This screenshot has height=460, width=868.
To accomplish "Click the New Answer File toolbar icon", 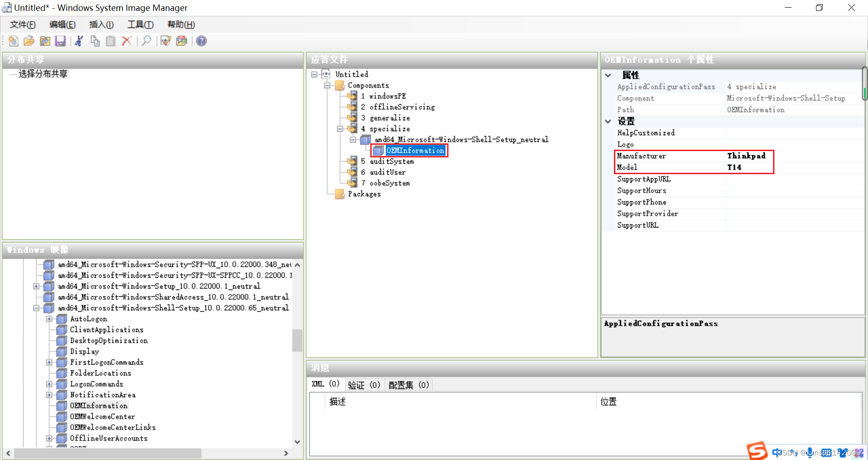I will (14, 41).
